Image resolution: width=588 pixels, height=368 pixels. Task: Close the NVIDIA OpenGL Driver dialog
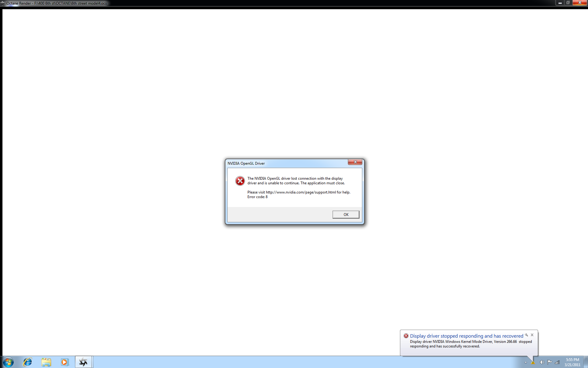355,162
